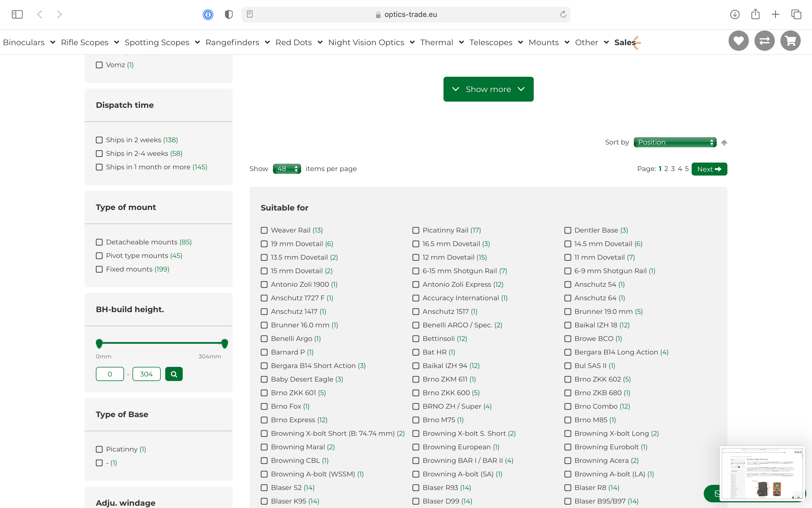The width and height of the screenshot is (812, 508).
Task: Click the maximum build height field showing 304
Action: (x=146, y=374)
